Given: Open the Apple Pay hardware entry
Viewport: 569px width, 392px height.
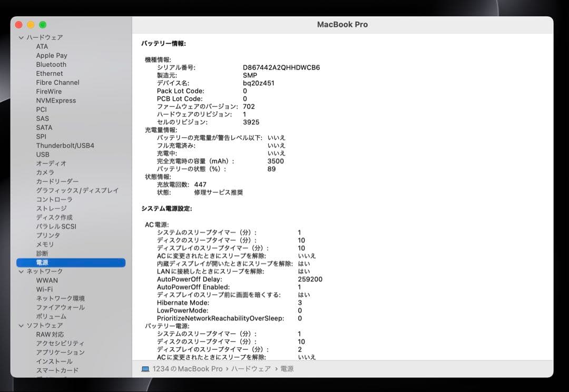Looking at the screenshot, I should click(x=51, y=55).
